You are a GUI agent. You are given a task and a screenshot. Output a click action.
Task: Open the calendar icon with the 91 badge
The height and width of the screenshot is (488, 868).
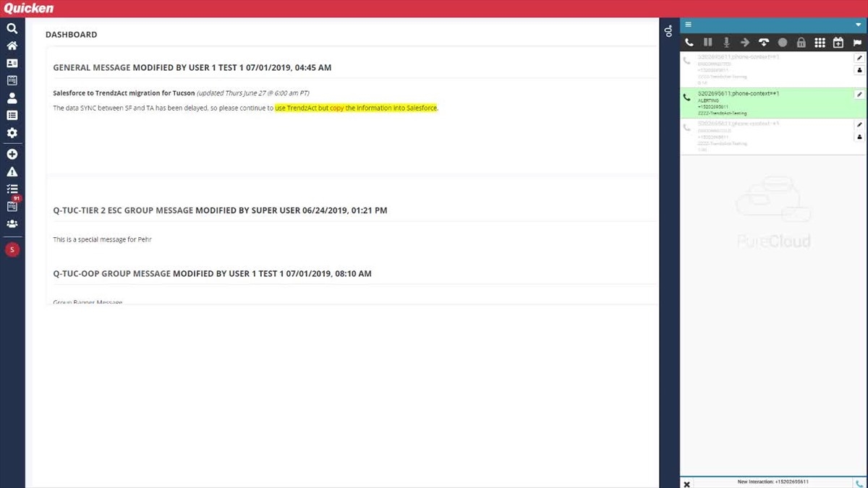pyautogui.click(x=12, y=205)
